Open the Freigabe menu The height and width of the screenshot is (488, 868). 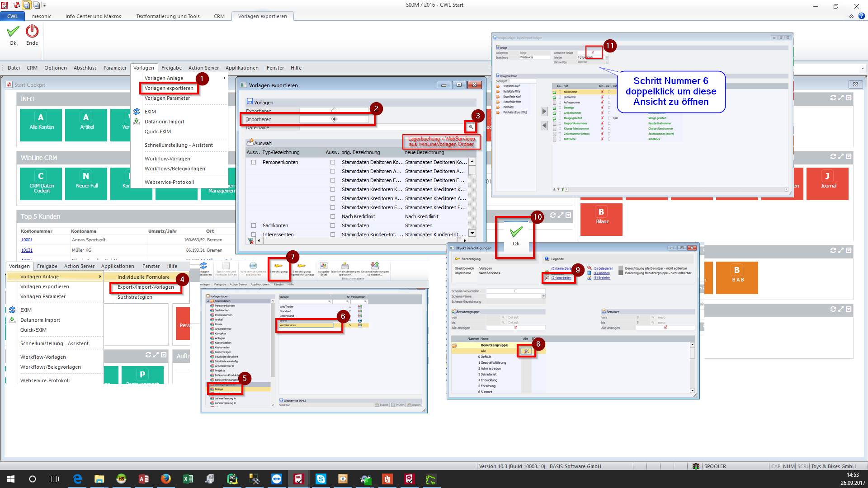[171, 68]
